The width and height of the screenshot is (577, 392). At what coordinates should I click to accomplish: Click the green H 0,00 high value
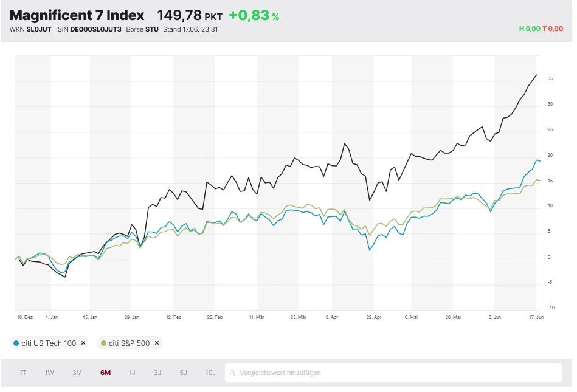[529, 29]
